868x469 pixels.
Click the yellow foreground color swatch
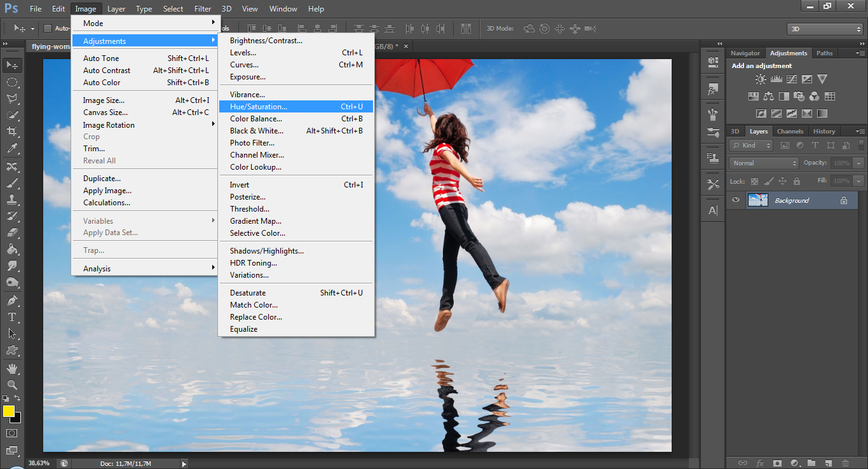click(9, 412)
